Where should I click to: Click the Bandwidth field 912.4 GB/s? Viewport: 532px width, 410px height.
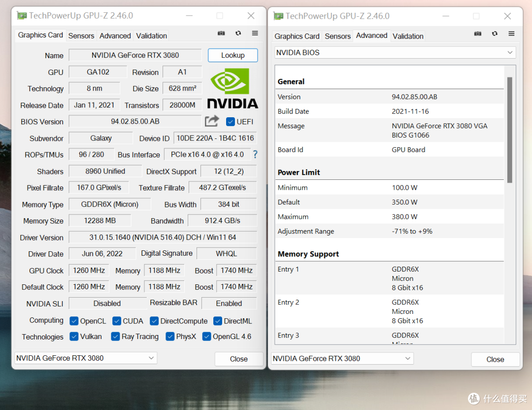(x=222, y=221)
